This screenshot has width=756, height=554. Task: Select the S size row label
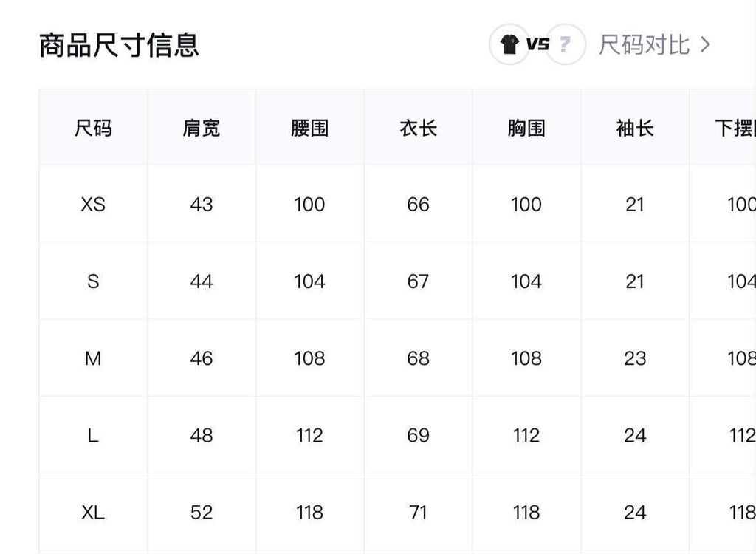pos(93,281)
